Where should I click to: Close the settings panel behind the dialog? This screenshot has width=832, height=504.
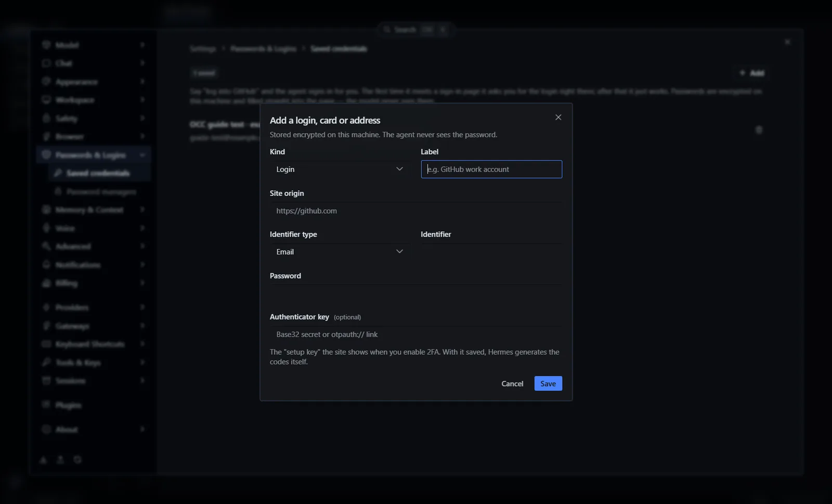pyautogui.click(x=787, y=42)
